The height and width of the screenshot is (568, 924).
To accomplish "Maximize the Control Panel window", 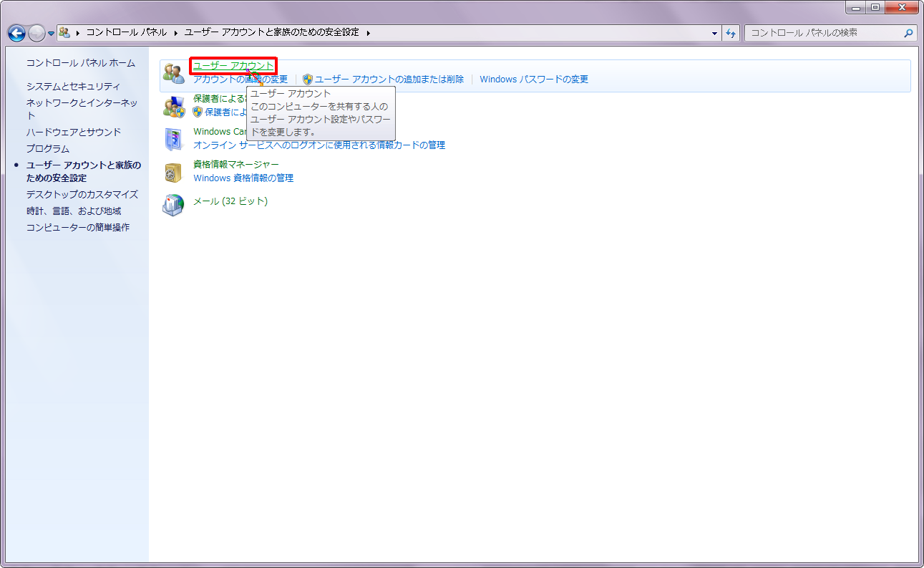I will 875,7.
